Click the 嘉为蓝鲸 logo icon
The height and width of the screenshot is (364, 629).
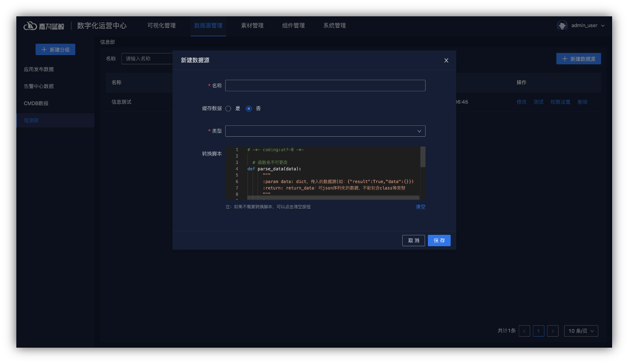[30, 26]
